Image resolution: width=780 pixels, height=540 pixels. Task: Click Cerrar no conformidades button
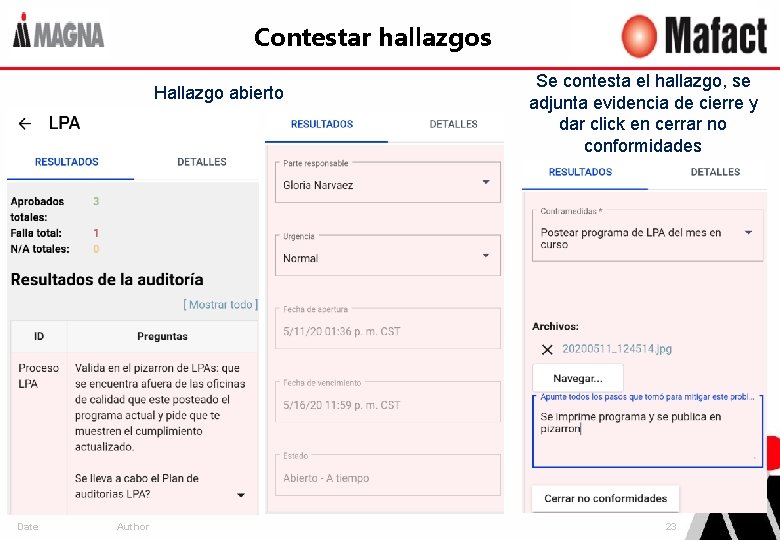click(x=605, y=498)
